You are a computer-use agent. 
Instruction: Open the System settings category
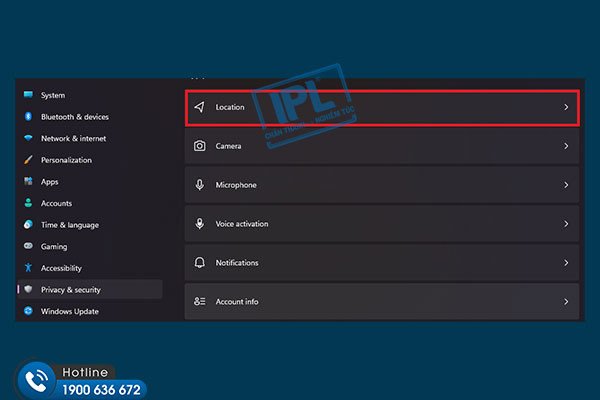click(53, 95)
